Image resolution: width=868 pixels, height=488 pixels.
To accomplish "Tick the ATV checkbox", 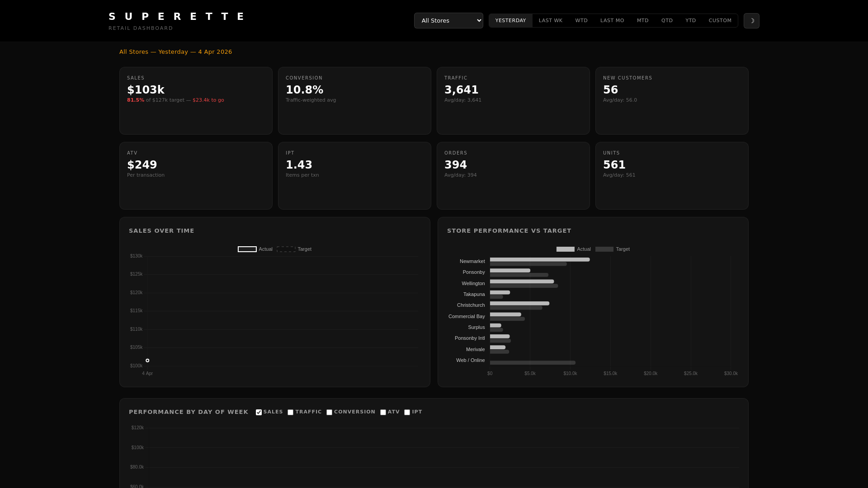I will pos(383,413).
